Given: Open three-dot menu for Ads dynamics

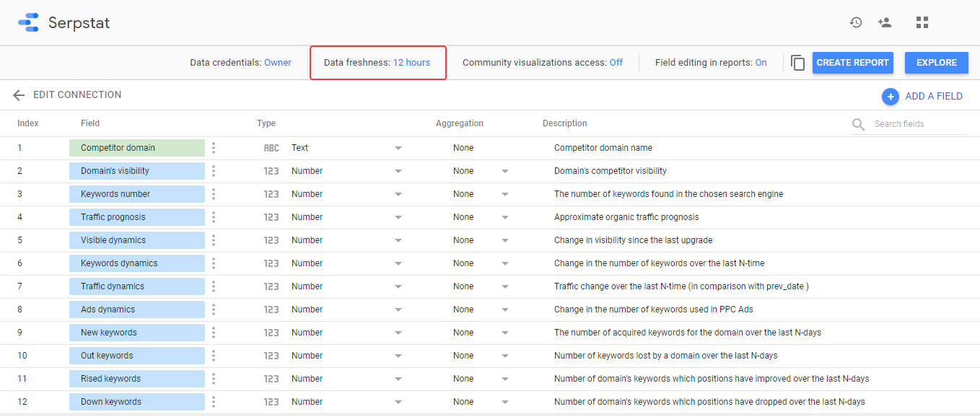Looking at the screenshot, I should click(214, 310).
